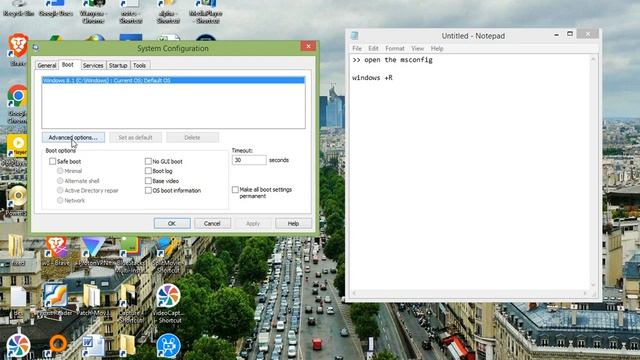Select the Network radio button
The width and height of the screenshot is (640, 360).
tap(60, 200)
